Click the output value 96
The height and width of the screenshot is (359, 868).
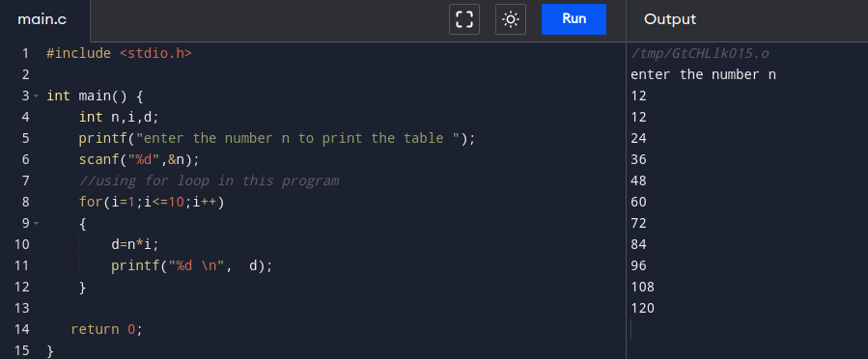click(638, 266)
